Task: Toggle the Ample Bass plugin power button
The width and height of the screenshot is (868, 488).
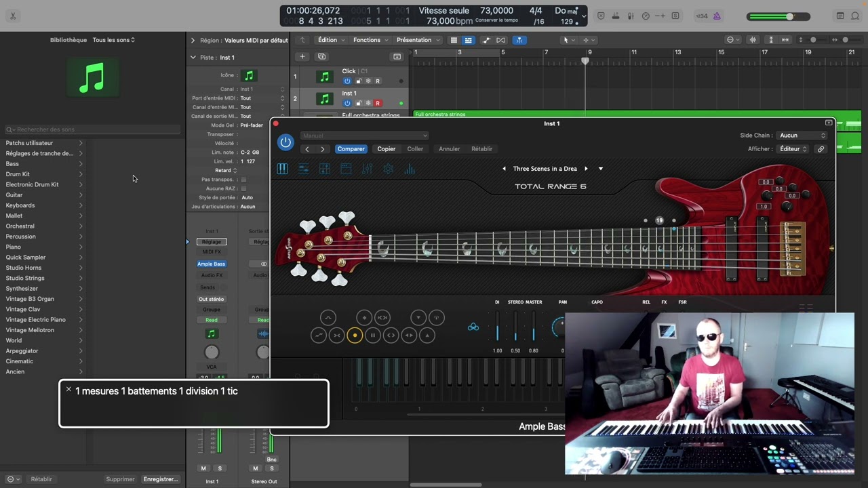Action: coord(285,142)
